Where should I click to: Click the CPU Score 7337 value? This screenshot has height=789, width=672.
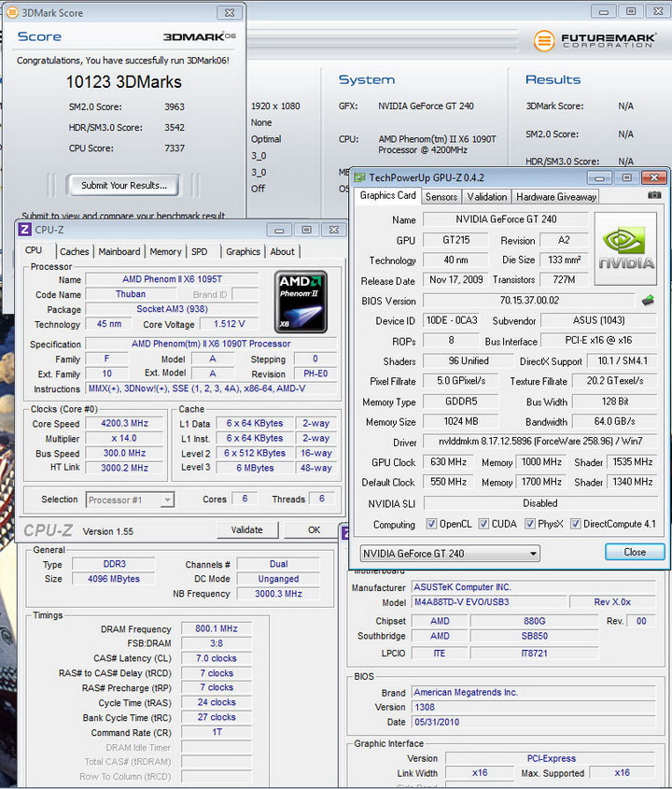tap(174, 148)
